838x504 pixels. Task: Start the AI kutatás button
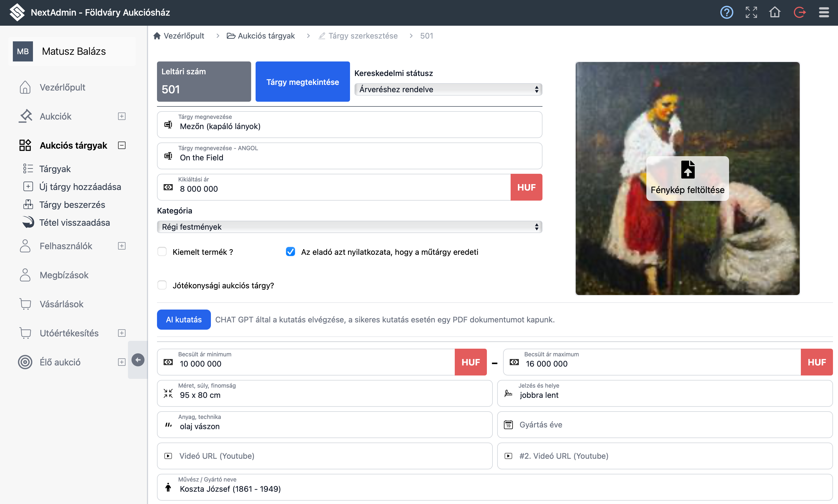[x=184, y=319]
